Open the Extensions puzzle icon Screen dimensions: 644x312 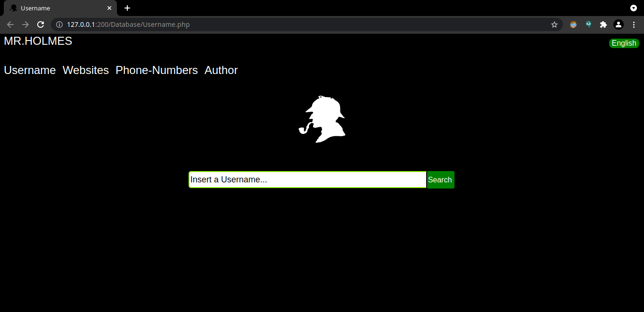603,25
